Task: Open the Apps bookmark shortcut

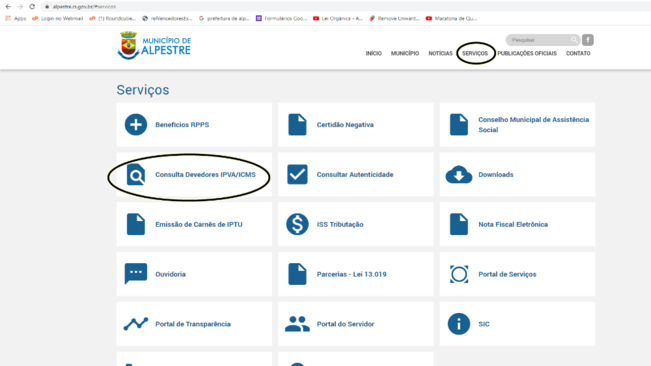Action: [x=16, y=18]
